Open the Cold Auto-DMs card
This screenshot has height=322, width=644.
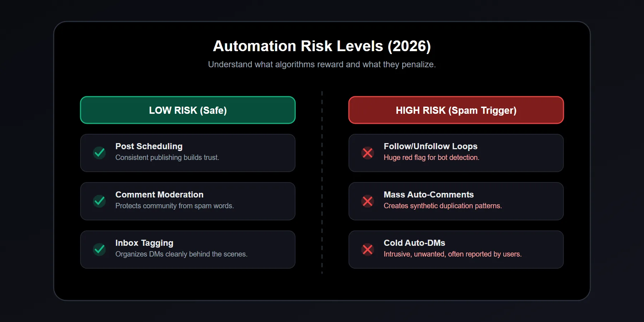[x=456, y=249]
